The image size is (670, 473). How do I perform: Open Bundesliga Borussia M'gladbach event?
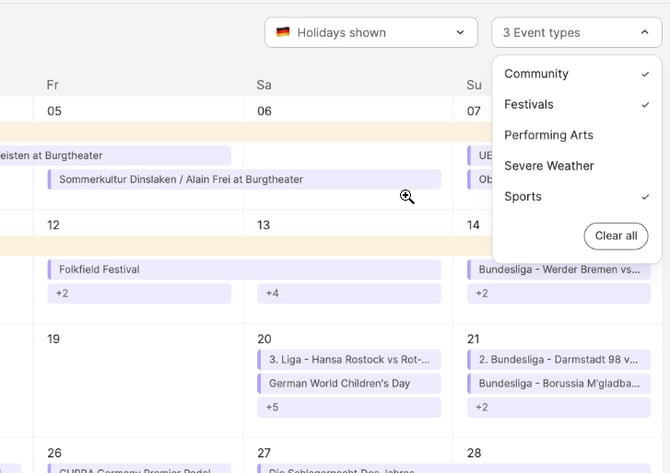pos(557,384)
